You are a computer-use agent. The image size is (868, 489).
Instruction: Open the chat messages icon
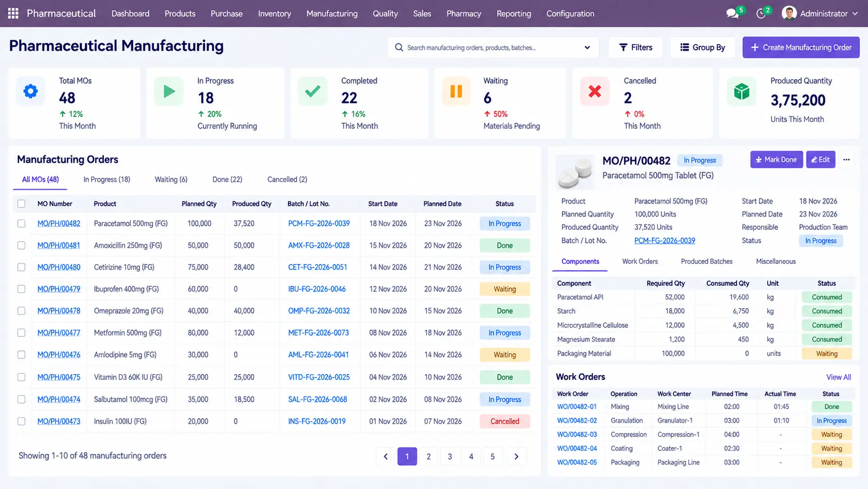733,14
